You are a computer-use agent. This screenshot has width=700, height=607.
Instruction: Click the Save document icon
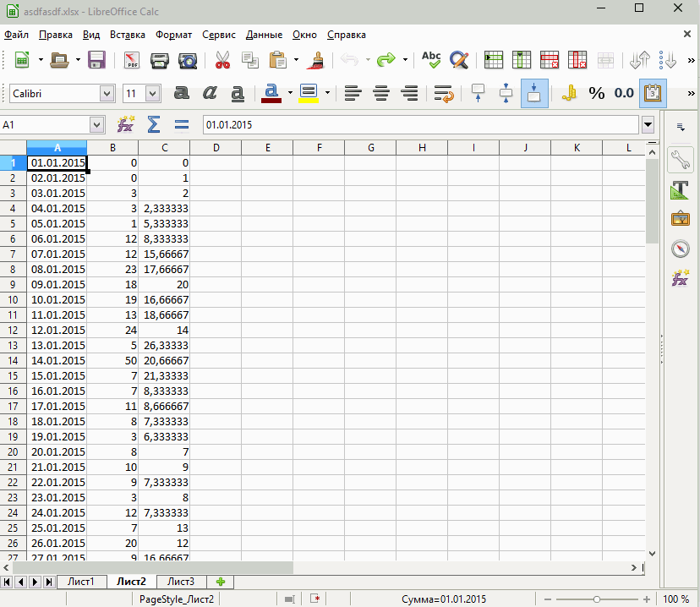click(96, 60)
